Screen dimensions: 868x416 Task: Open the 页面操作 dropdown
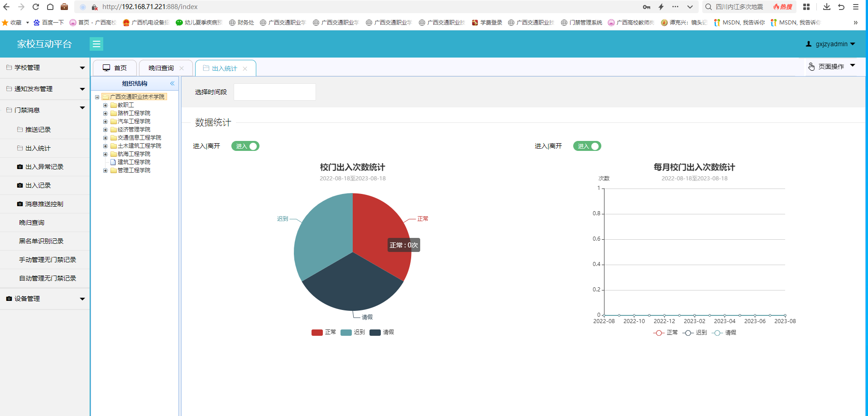(831, 67)
